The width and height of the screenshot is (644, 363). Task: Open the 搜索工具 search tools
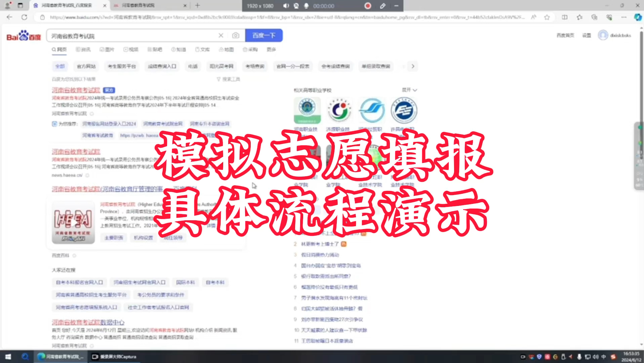(229, 79)
